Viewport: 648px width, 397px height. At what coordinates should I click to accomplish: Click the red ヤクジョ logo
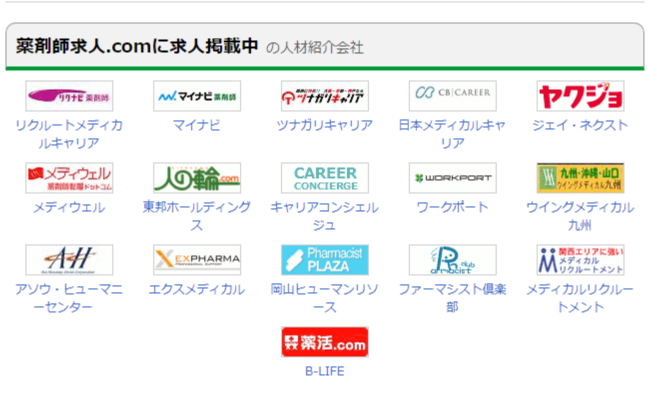pos(580,96)
